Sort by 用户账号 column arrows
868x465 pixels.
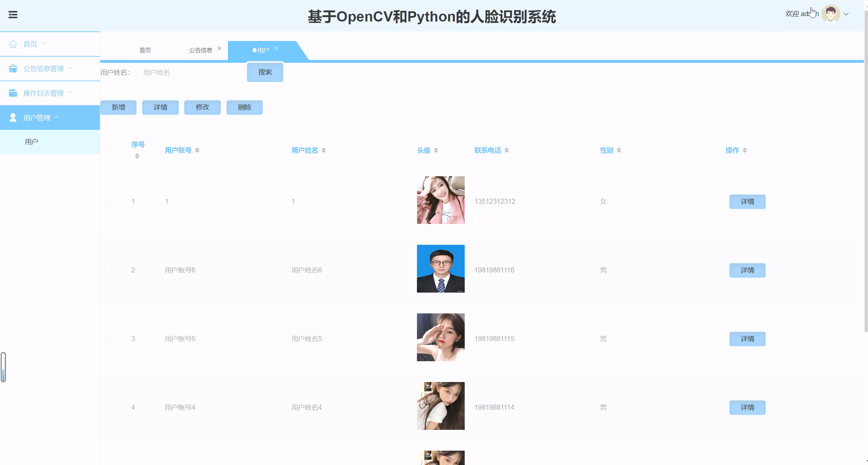[x=197, y=150]
